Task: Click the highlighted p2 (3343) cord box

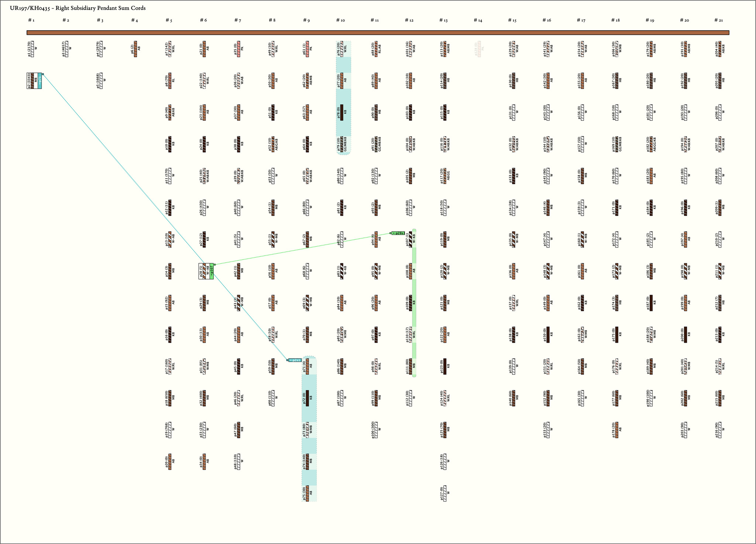Action: (x=32, y=81)
